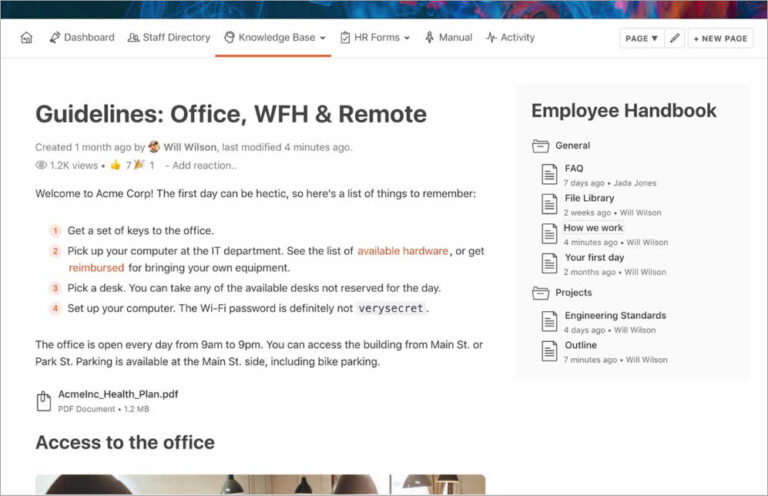This screenshot has height=496, width=768.
Task: Expand the HR Forms dropdown arrow
Action: [x=407, y=38]
